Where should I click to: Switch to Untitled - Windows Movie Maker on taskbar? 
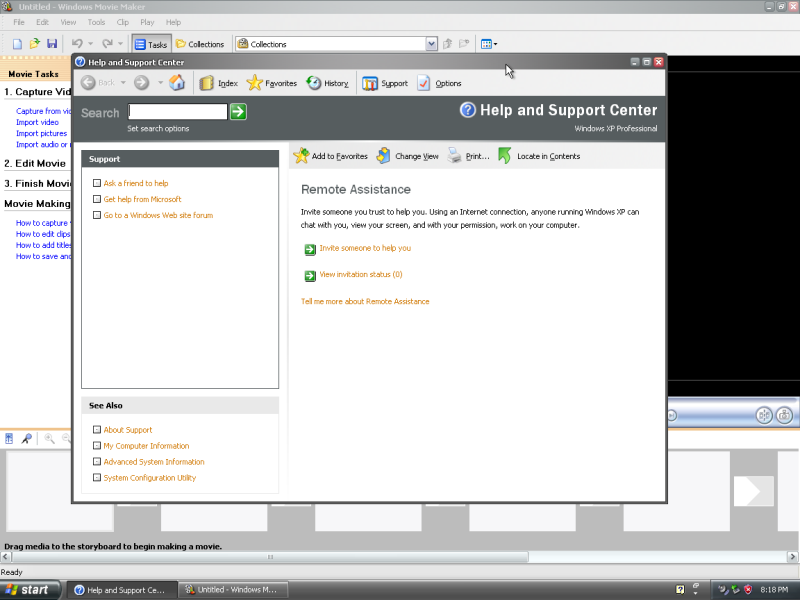coord(232,589)
